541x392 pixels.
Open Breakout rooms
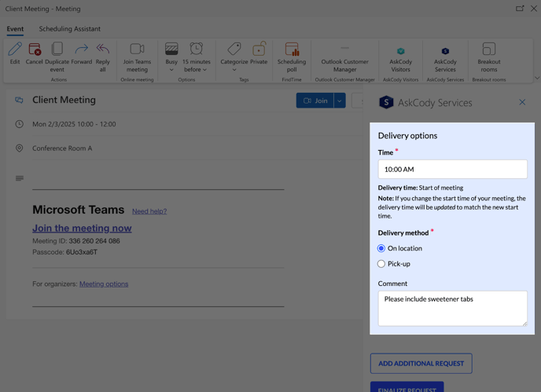tap(489, 49)
